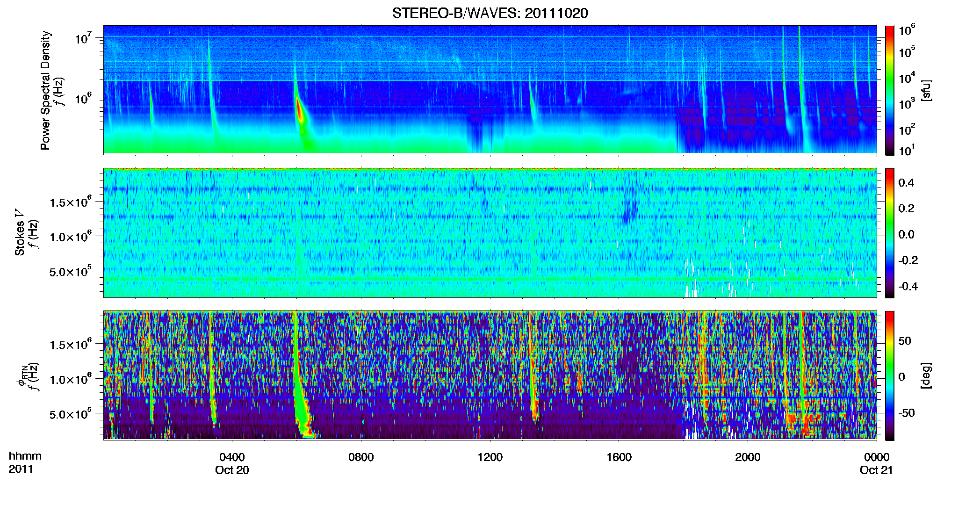Select the "0800" time axis label
980x505 pixels.
click(x=361, y=457)
